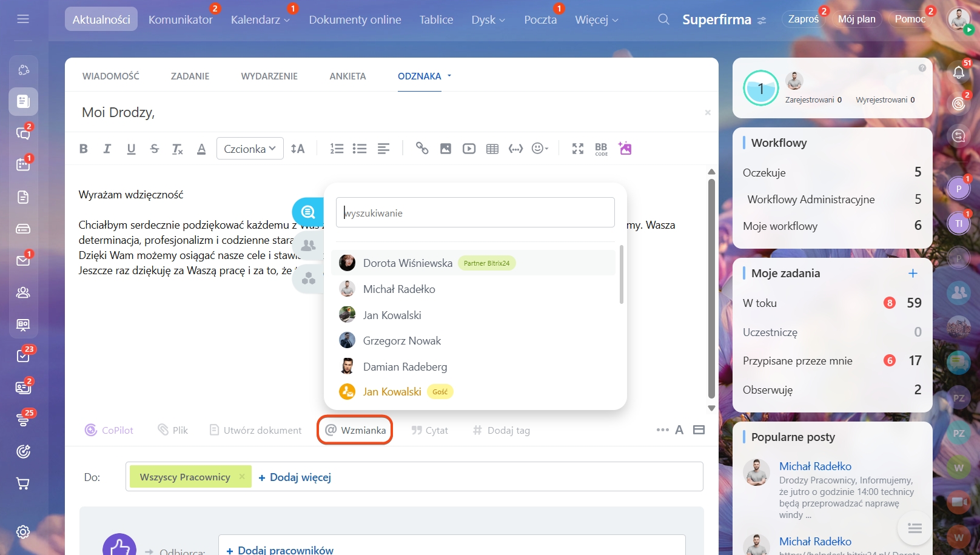The height and width of the screenshot is (555, 980).
Task: Open Komunikator from top menu
Action: click(181, 19)
